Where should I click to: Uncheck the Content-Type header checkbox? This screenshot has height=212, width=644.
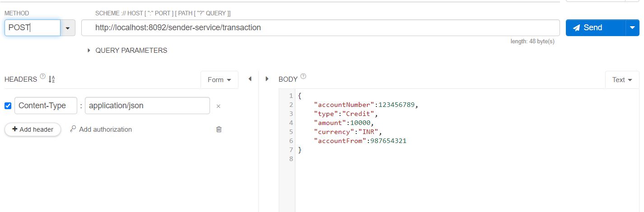pos(8,106)
